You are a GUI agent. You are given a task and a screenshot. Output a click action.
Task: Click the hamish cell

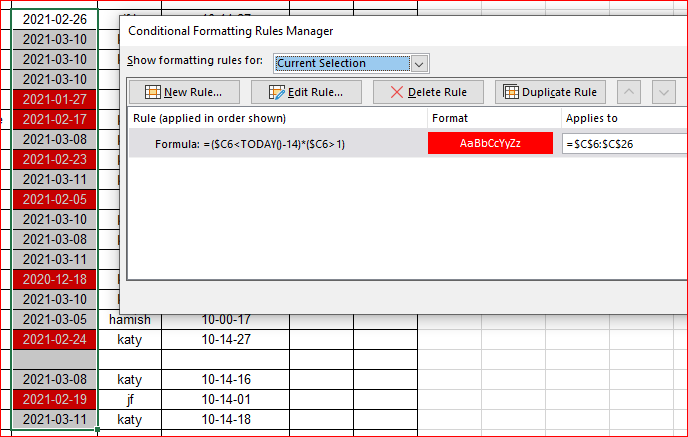coord(130,319)
